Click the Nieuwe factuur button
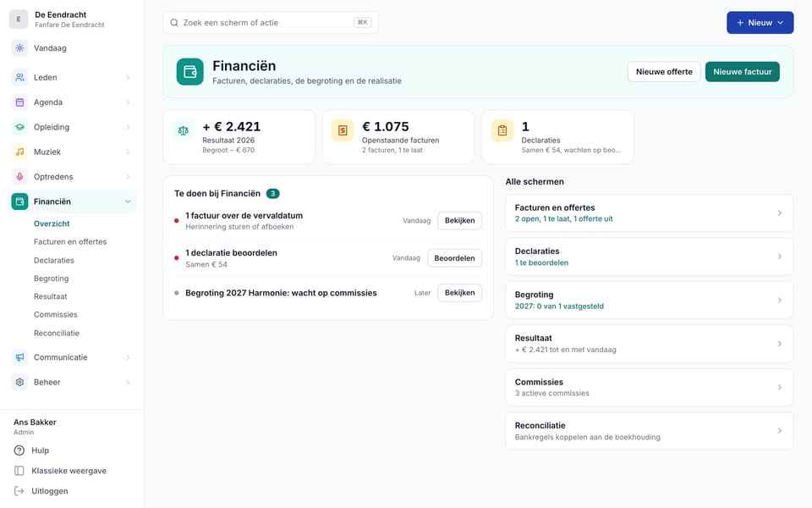Viewport: 812px width, 508px height. 742,72
